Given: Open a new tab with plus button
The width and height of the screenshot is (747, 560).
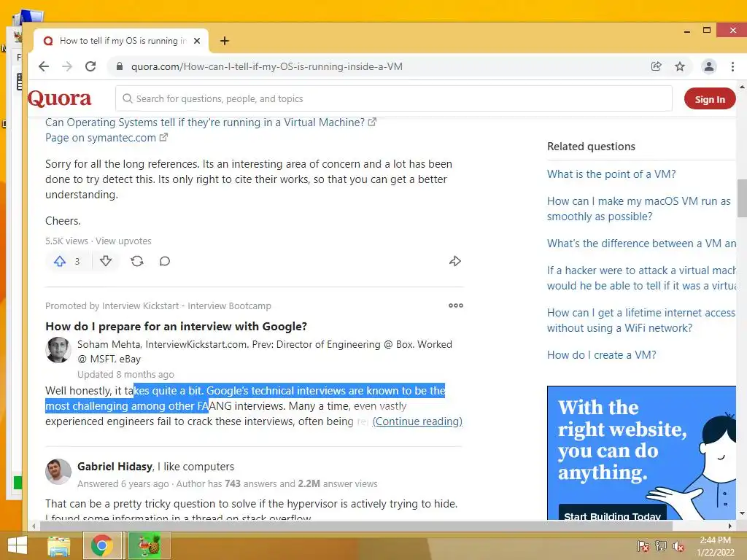Looking at the screenshot, I should (x=225, y=41).
